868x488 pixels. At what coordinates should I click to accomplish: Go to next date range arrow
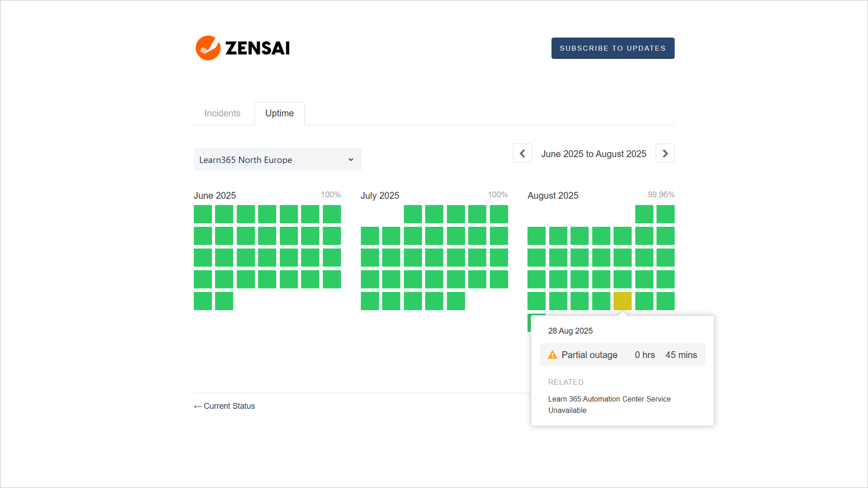tap(665, 153)
